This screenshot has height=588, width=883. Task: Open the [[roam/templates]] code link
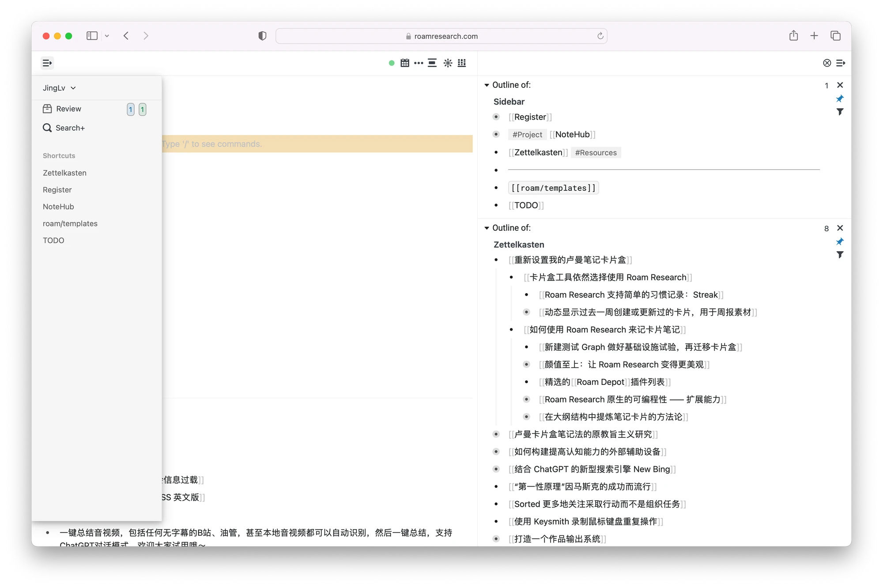554,188
